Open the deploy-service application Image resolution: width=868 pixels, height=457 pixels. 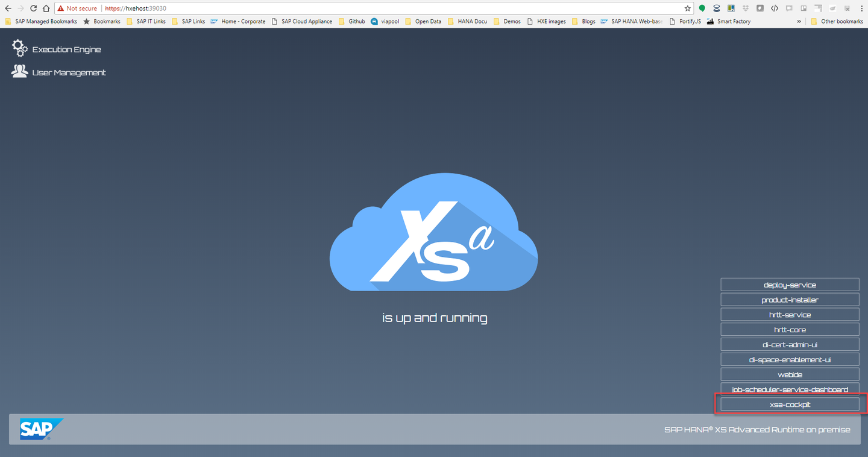(790, 285)
